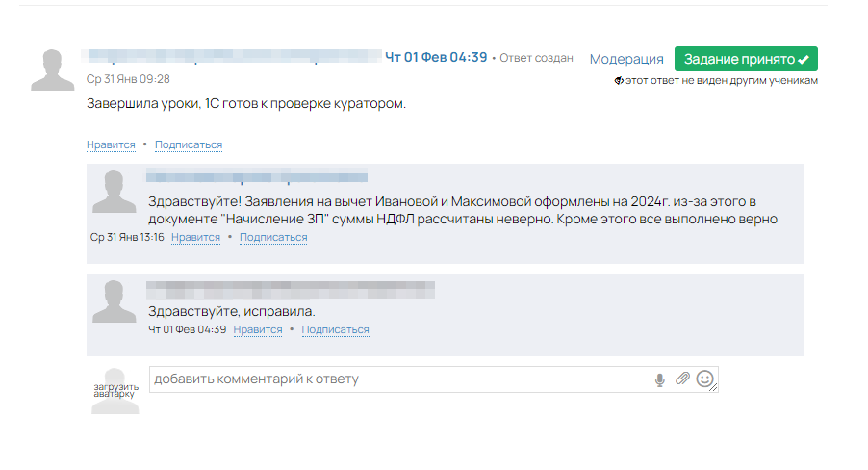Viewport: 868px width, 470px height.
Task: Subscribe to main answer with "Подписаться"
Action: click(x=189, y=145)
